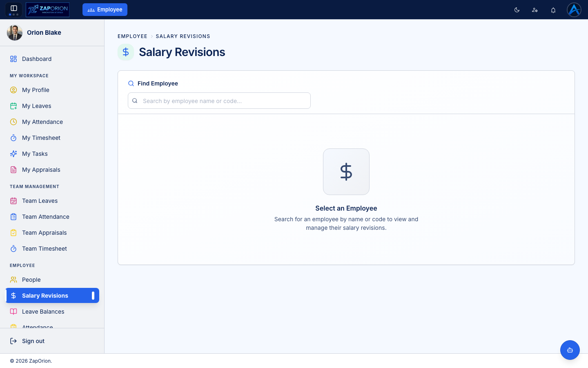Viewport: 588px width, 368px height.
Task: Open My Attendance page
Action: pyautogui.click(x=52, y=122)
